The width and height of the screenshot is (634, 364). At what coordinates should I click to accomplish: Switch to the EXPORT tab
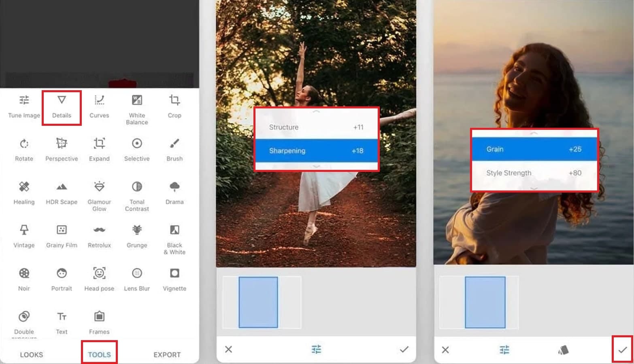(x=167, y=355)
